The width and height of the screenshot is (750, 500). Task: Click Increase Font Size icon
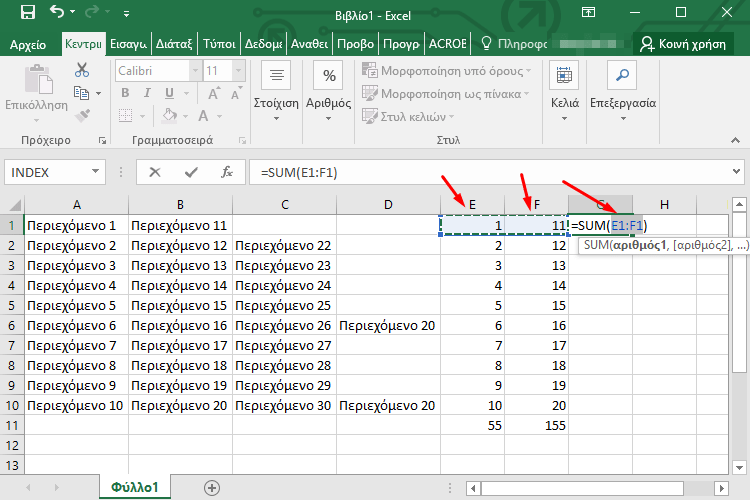[x=214, y=93]
